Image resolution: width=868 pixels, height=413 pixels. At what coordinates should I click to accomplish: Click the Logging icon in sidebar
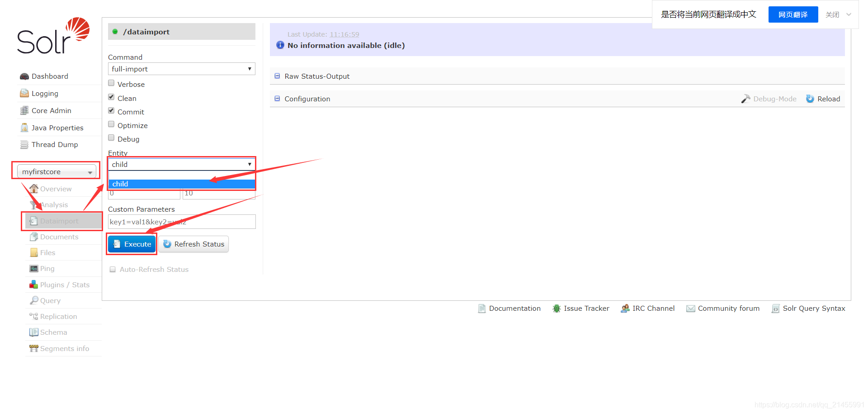click(24, 93)
